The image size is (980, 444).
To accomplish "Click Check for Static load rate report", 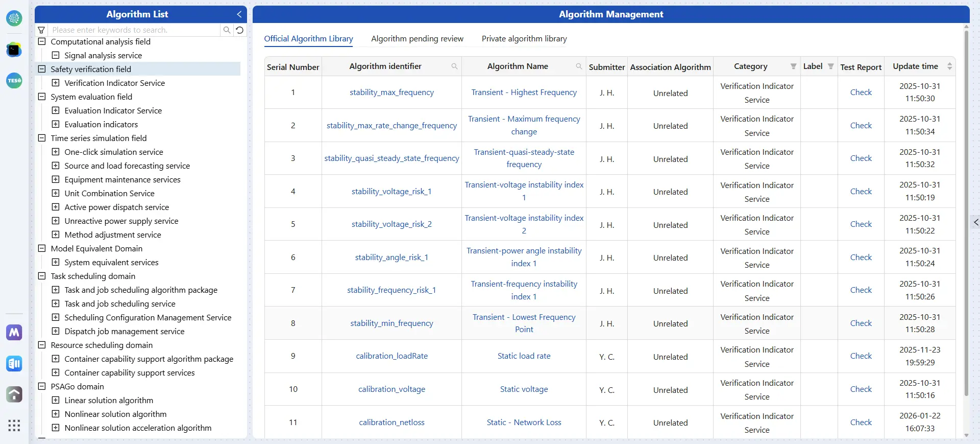I will 861,356.
